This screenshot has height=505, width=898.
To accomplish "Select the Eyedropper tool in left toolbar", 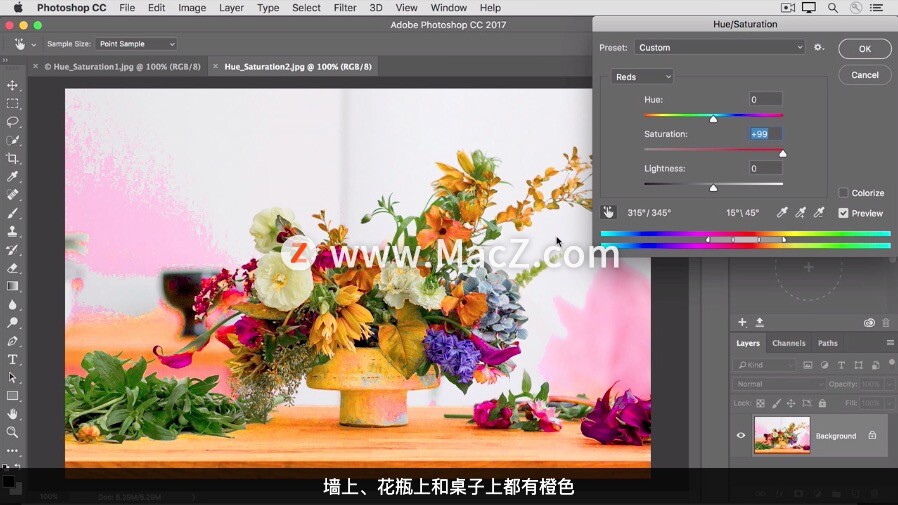I will [x=12, y=176].
